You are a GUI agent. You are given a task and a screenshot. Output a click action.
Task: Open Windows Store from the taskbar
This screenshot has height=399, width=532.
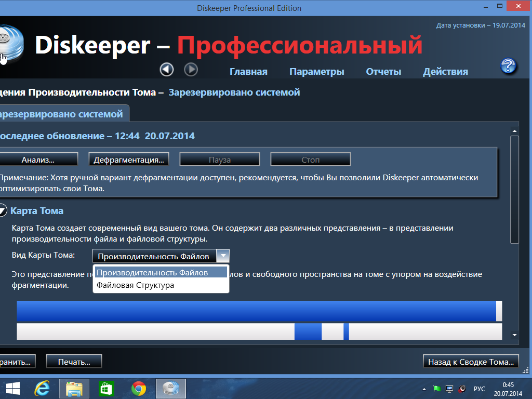click(106, 389)
